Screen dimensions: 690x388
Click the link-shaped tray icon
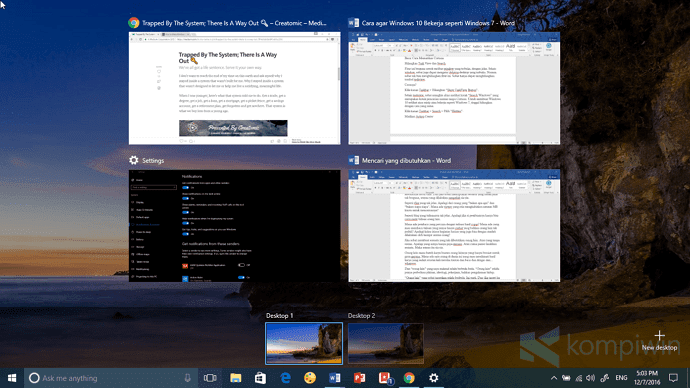[605, 378]
